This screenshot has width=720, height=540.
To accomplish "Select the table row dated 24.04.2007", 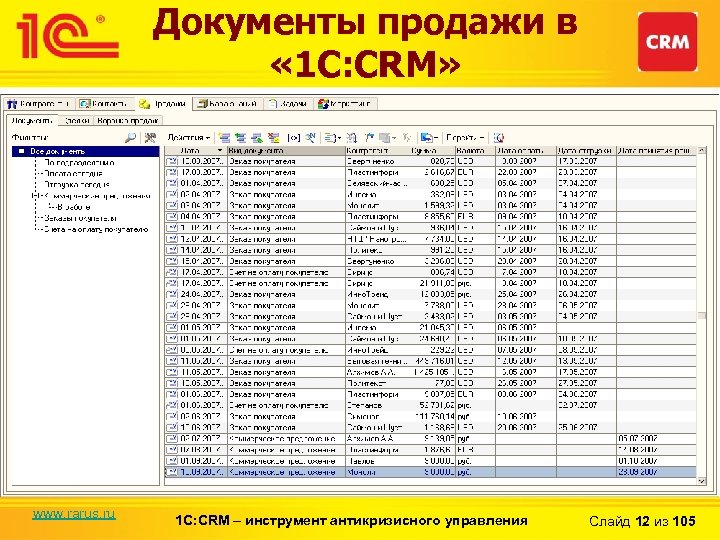I will 430,294.
